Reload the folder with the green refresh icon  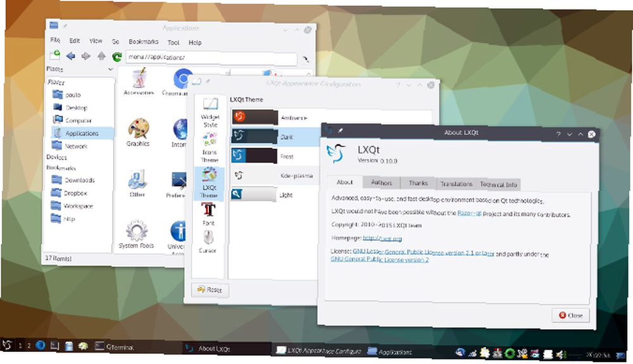(x=117, y=57)
